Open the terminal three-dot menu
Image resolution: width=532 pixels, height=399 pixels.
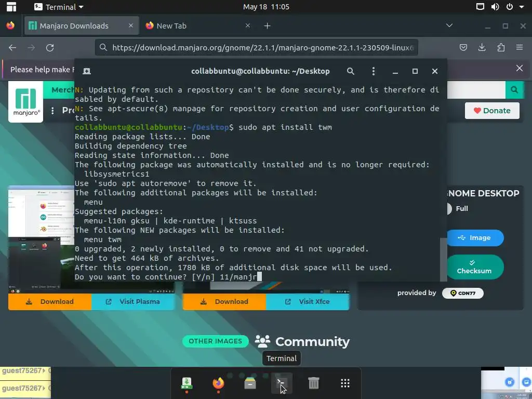pos(373,71)
